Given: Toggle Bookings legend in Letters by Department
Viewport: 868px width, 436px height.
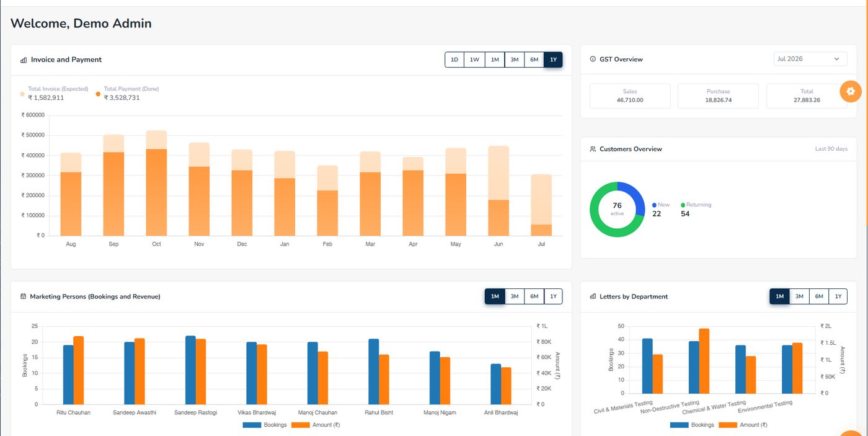Looking at the screenshot, I should click(x=692, y=425).
